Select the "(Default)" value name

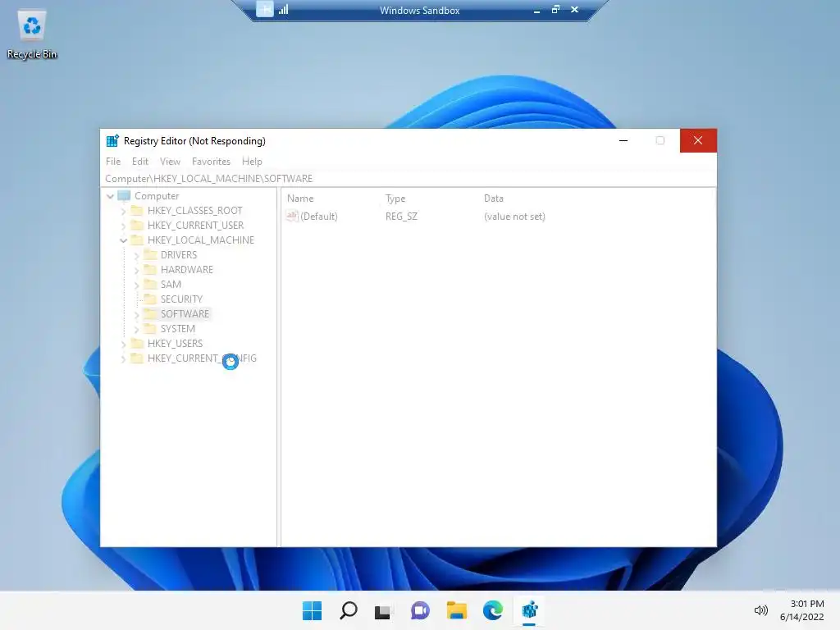[319, 217]
